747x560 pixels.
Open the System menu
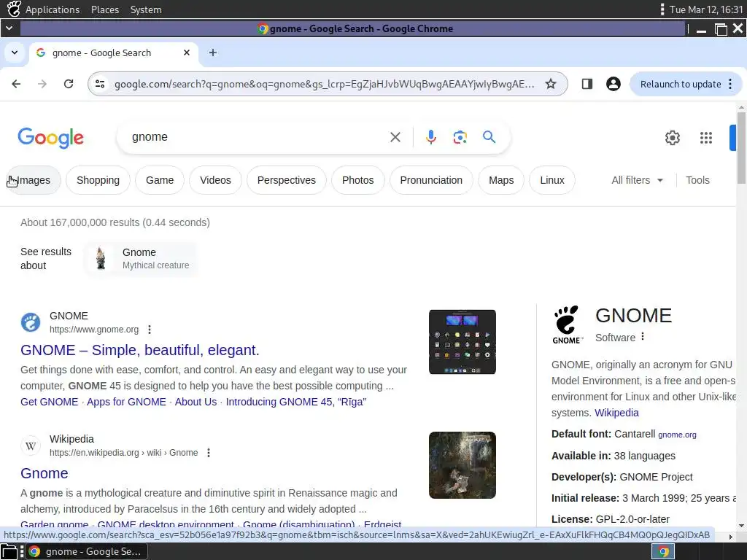pyautogui.click(x=146, y=9)
